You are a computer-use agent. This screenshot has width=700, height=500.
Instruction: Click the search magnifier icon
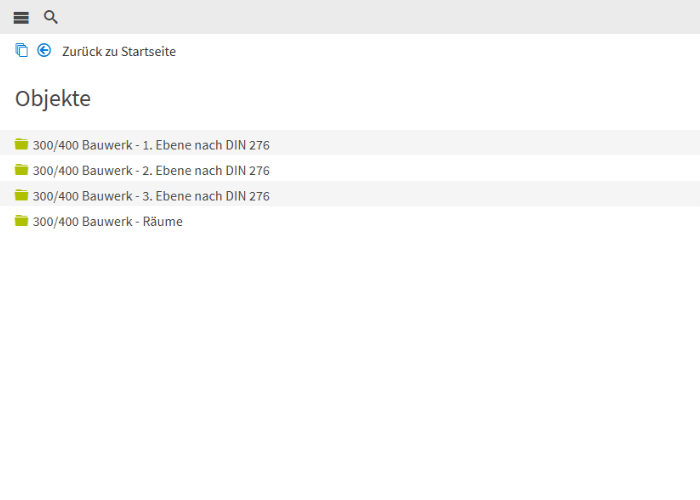(x=50, y=17)
